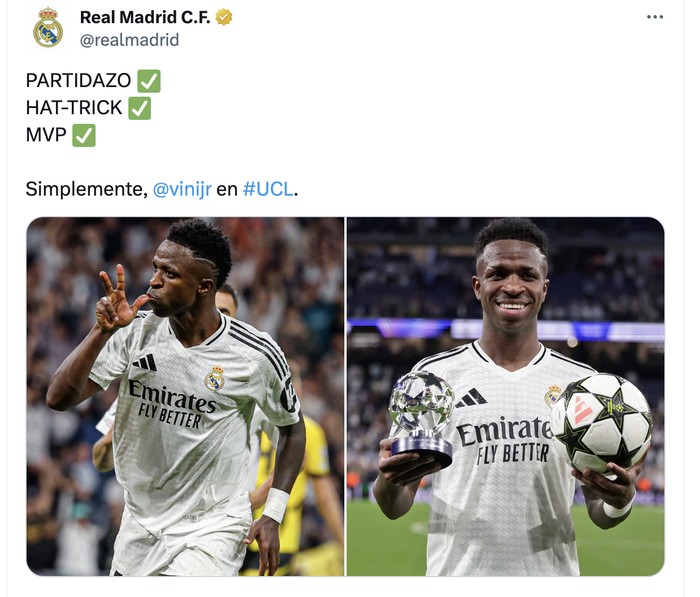
Task: Click the Real Madrid C.F. display name
Action: [145, 17]
